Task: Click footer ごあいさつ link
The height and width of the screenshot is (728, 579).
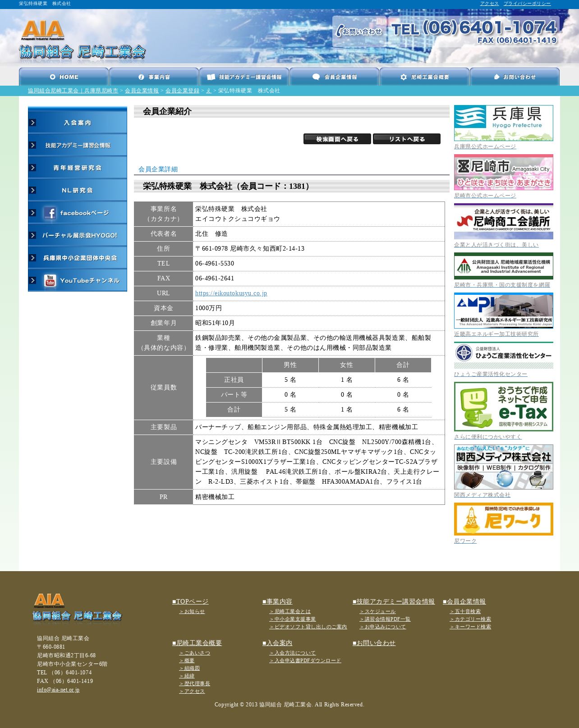Action: tap(195, 653)
